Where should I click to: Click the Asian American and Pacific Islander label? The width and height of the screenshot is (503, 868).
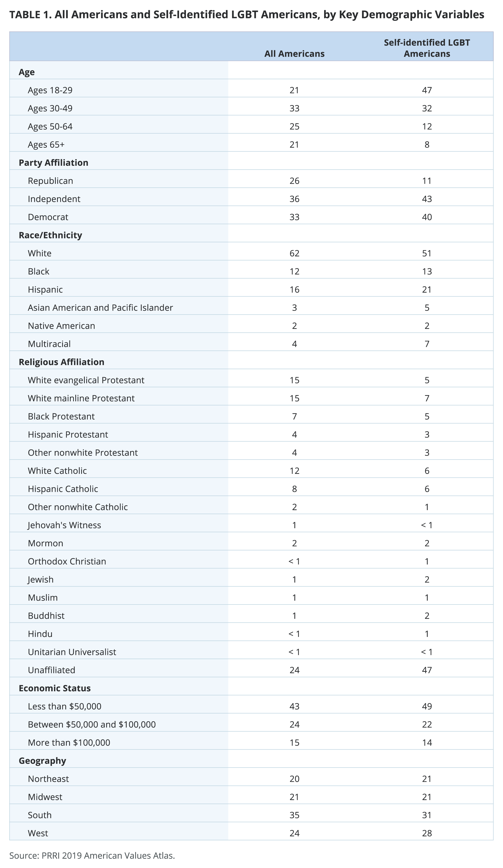100,308
